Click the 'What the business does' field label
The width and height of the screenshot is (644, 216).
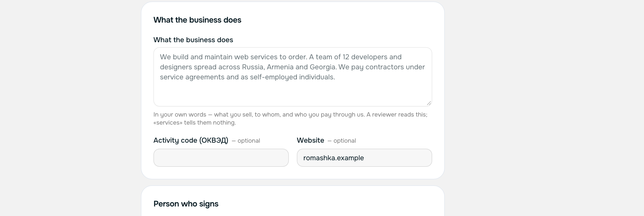tap(193, 40)
